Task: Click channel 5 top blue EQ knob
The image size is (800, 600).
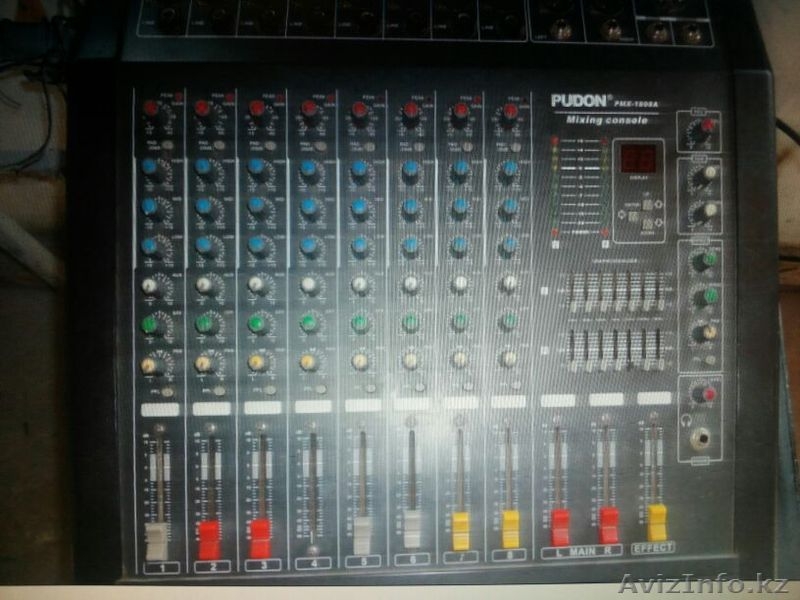Action: click(359, 170)
